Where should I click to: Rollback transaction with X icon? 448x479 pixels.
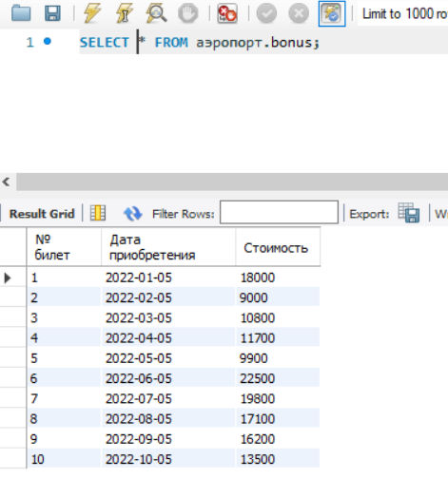pos(299,13)
